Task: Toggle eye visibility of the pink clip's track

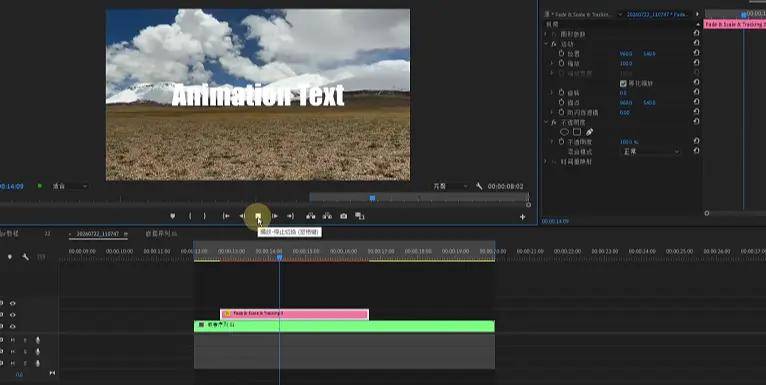Action: click(13, 315)
